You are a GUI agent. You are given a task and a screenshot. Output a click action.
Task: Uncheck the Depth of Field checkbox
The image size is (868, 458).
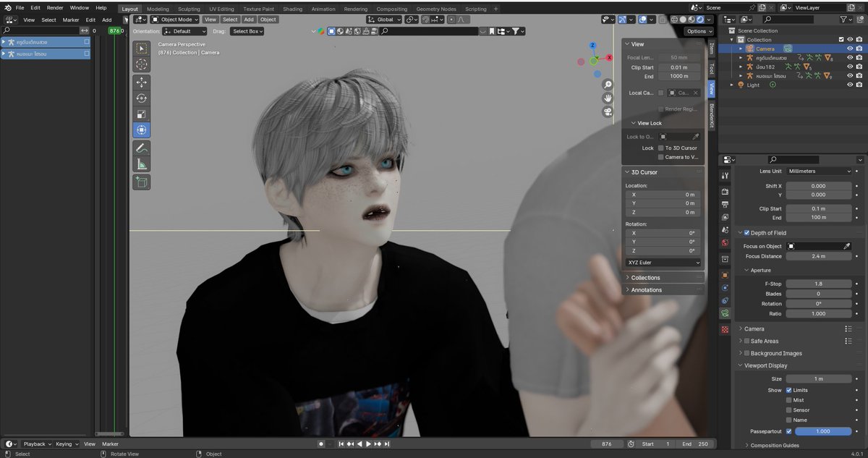click(747, 233)
